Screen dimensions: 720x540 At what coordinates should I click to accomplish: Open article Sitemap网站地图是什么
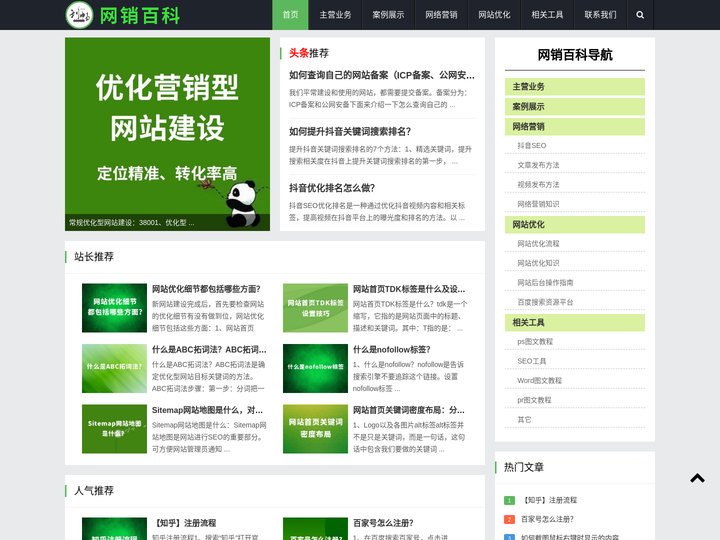(x=207, y=410)
